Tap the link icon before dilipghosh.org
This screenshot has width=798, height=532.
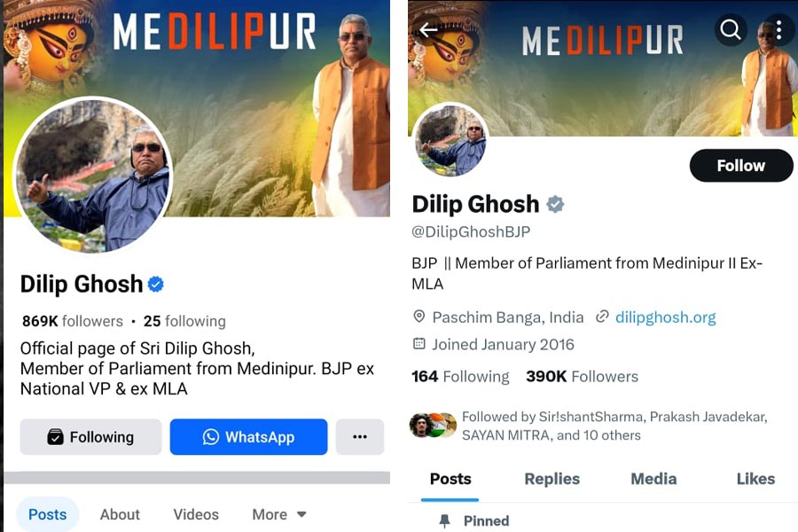(602, 317)
